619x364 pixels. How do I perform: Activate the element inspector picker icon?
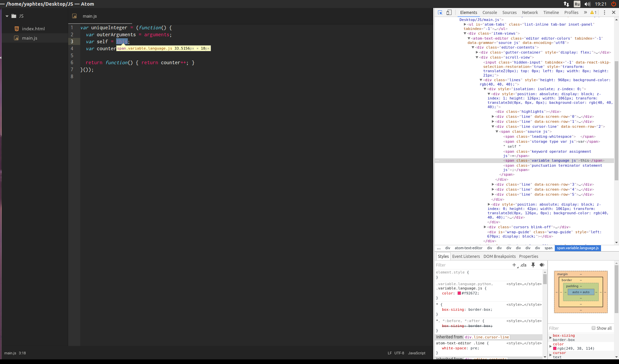pos(440,12)
